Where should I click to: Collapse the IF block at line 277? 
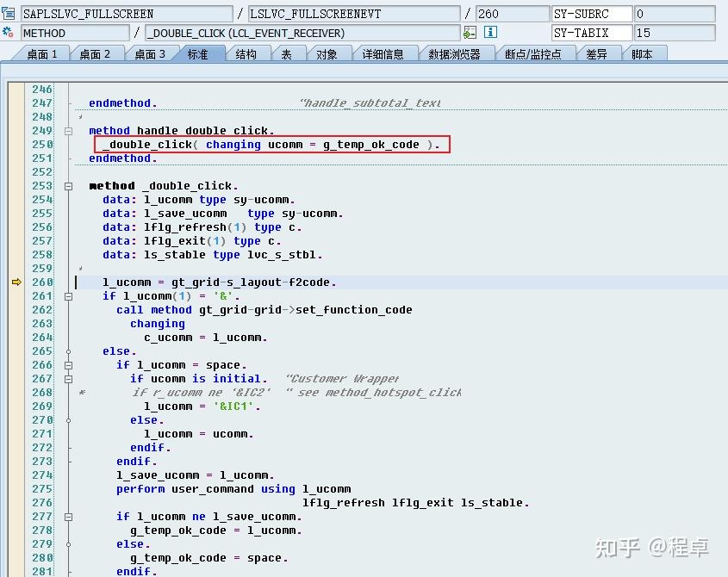pyautogui.click(x=69, y=516)
